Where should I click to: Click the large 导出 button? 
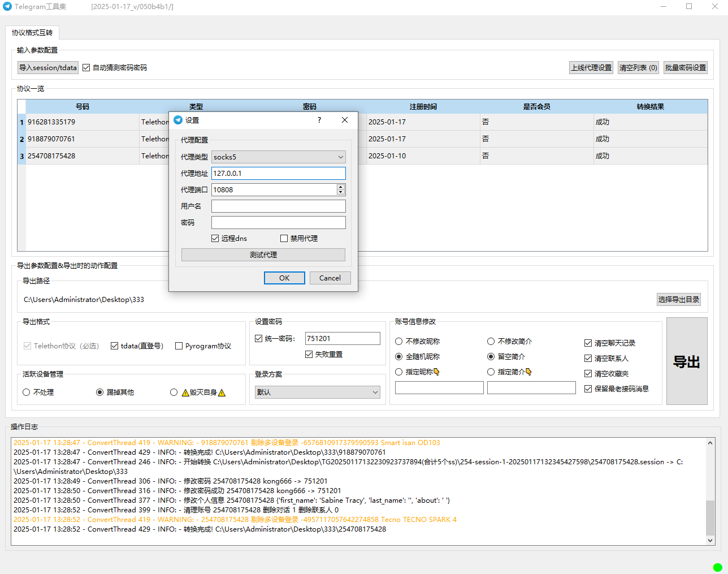click(687, 361)
